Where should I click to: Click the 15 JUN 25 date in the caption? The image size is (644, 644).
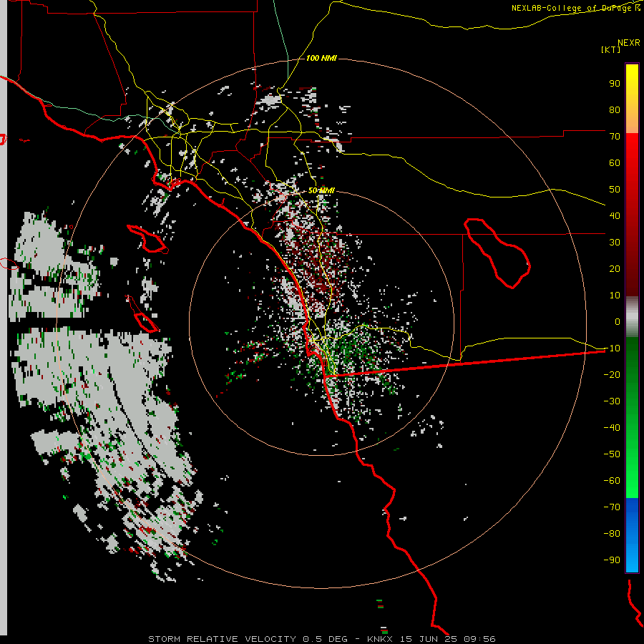click(x=429, y=639)
